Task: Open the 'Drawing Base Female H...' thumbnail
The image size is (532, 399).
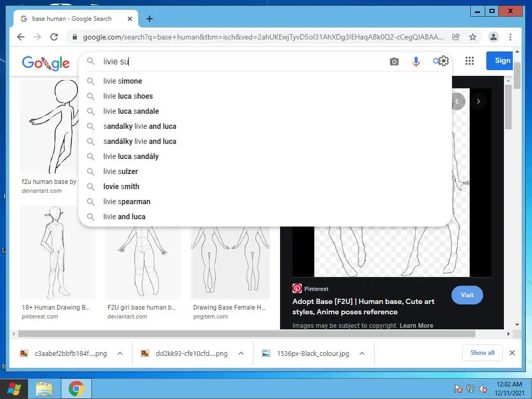Action: click(230, 263)
